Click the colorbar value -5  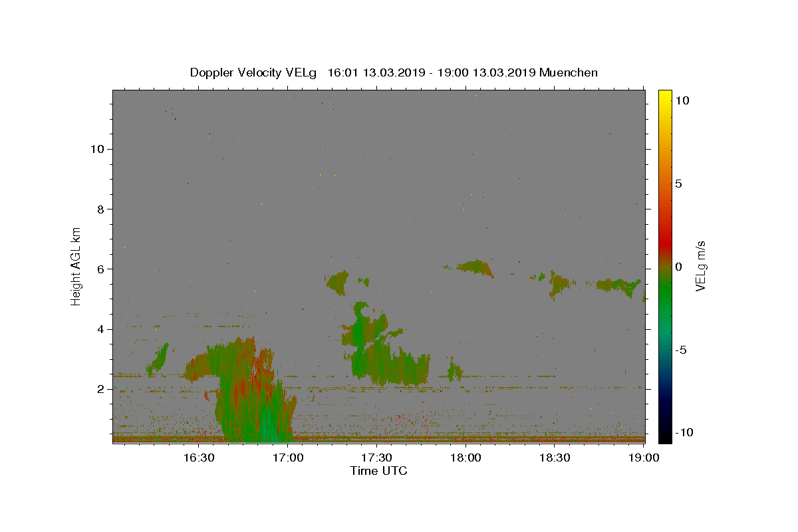coord(680,350)
